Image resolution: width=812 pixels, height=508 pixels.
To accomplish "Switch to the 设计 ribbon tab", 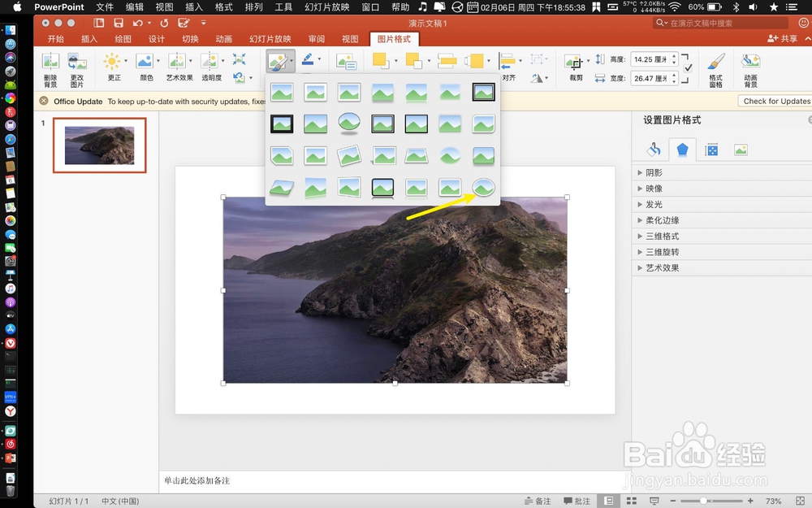I will [x=157, y=39].
